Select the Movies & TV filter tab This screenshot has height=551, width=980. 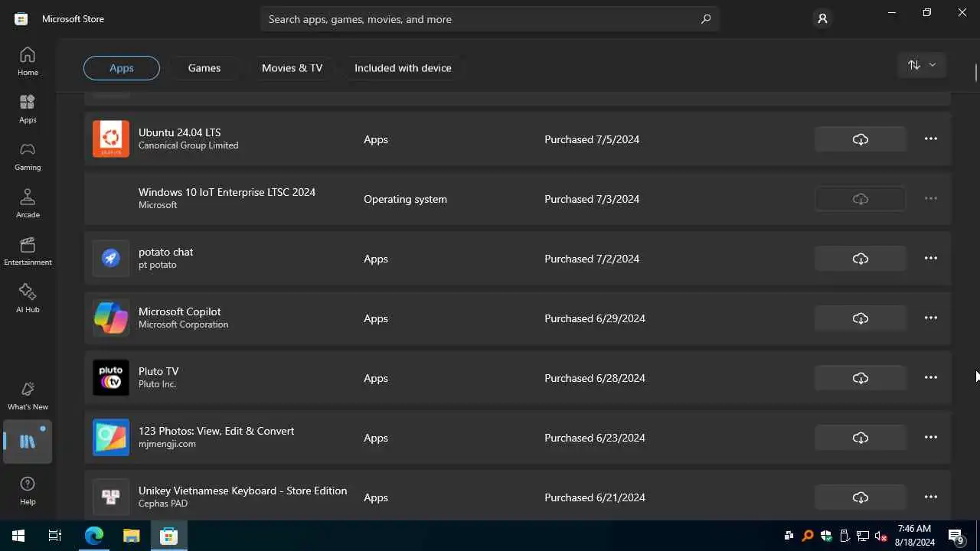[x=292, y=68]
